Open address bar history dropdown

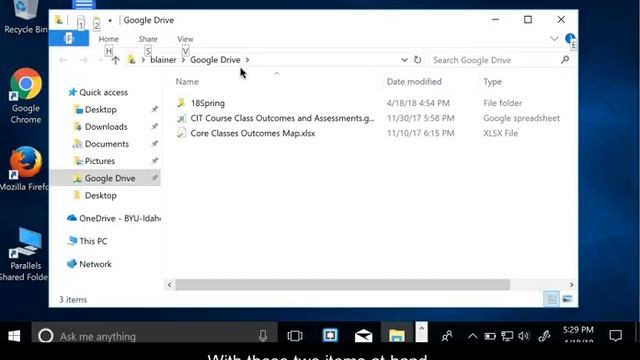coord(404,60)
